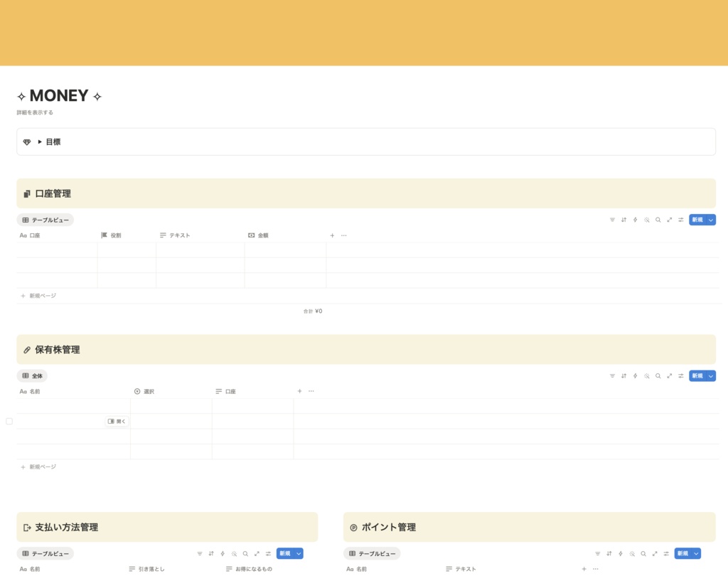Click the 合計 ¥0 sum footer
This screenshot has height=576, width=728.
pyautogui.click(x=313, y=311)
